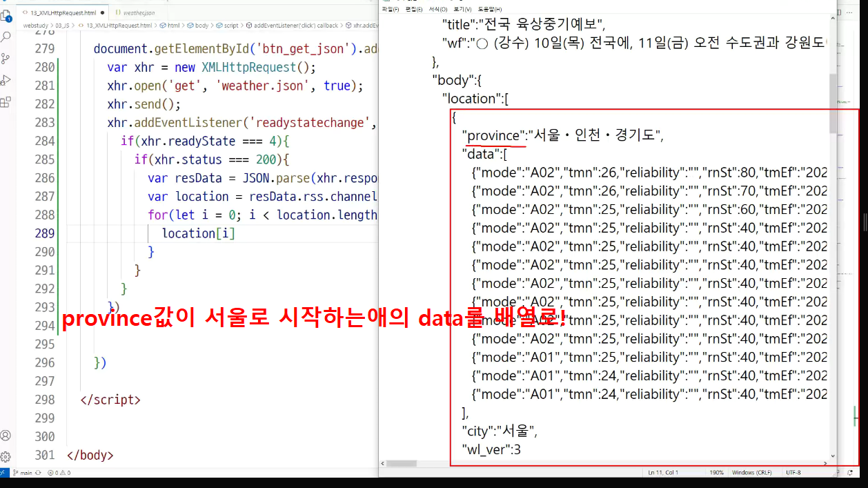Click line number 280 in the editor gutter

(44, 67)
